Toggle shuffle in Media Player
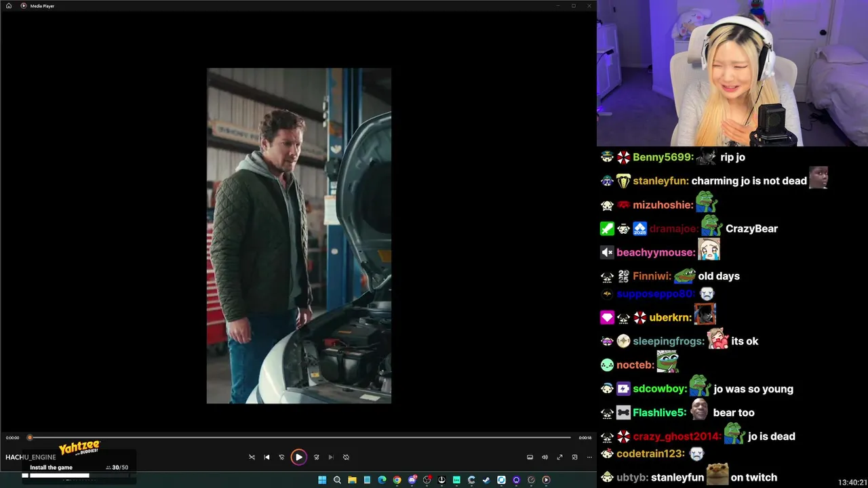The width and height of the screenshot is (868, 488). [x=252, y=457]
